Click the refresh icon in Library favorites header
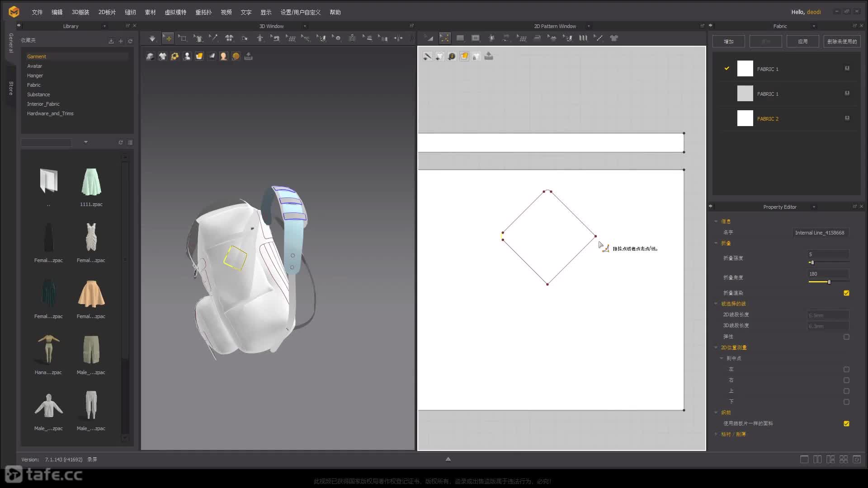 (130, 41)
